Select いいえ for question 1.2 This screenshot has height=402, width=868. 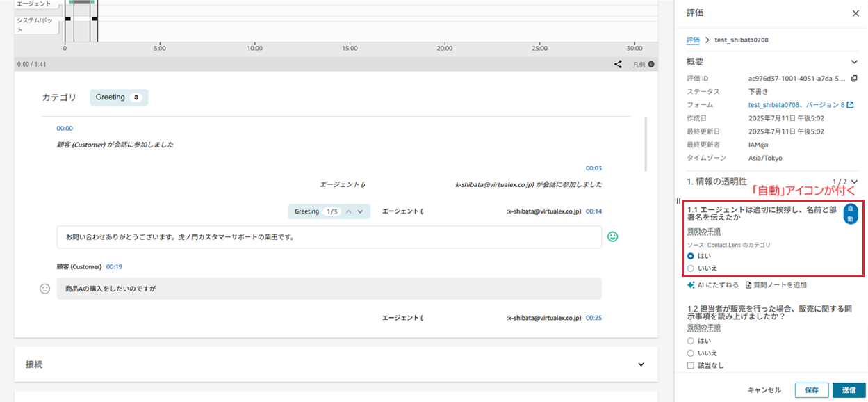[690, 353]
